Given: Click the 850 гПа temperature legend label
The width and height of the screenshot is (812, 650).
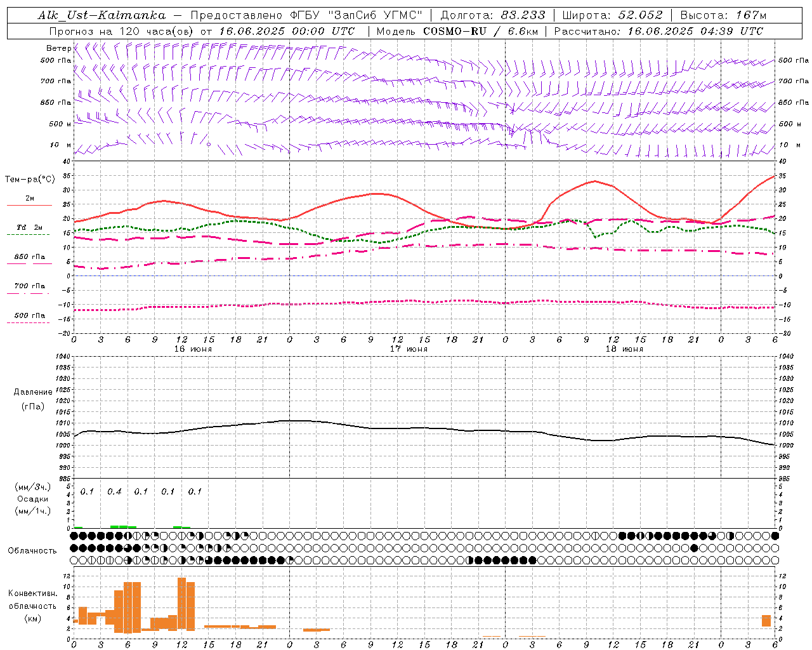Looking at the screenshot, I should 30,256.
